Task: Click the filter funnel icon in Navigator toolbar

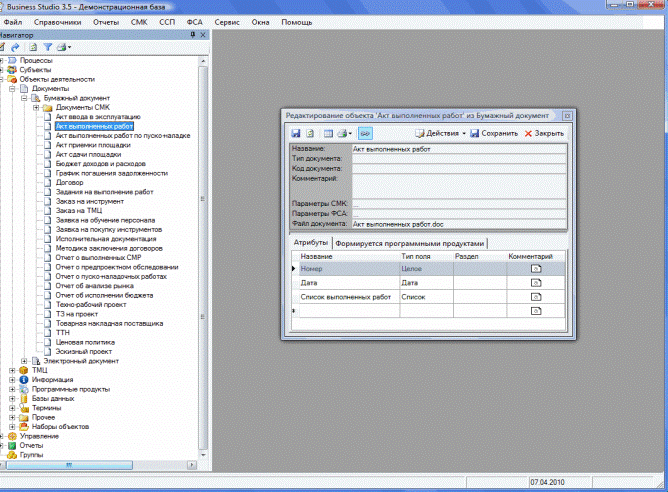Action: pos(47,47)
